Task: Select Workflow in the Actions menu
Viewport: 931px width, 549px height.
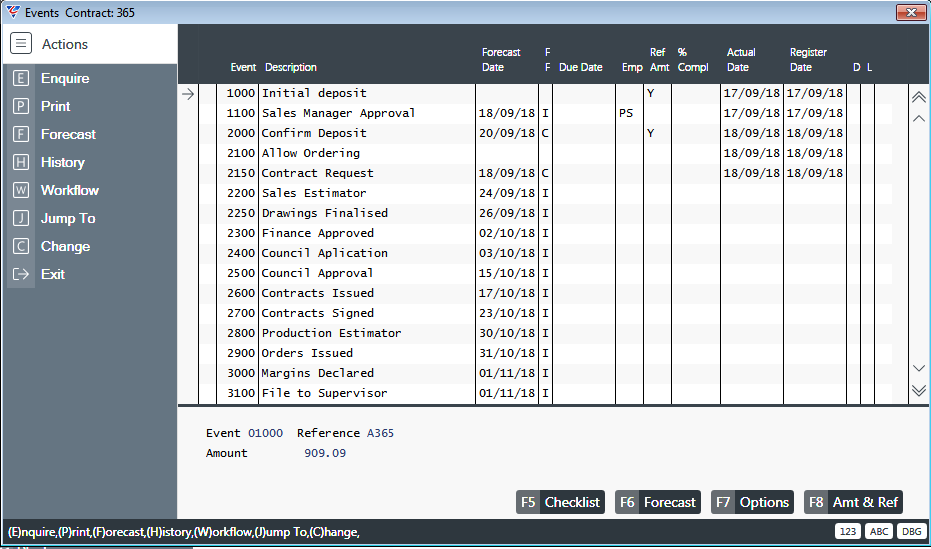Action: tap(70, 190)
